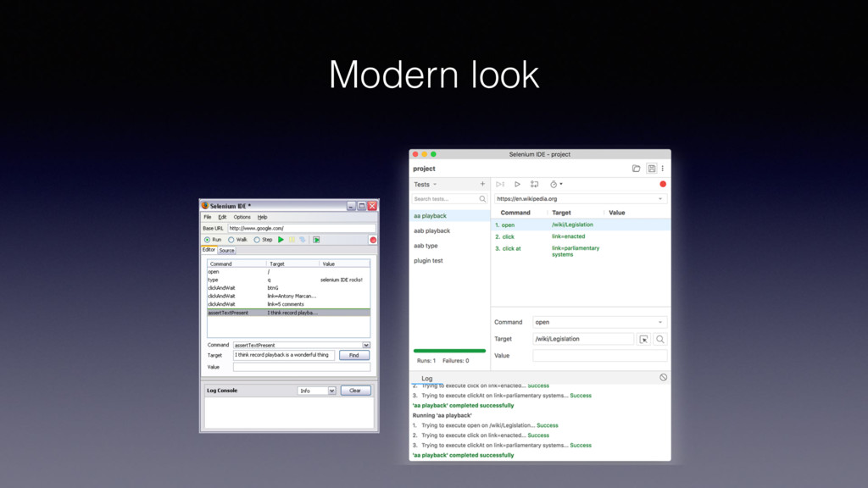Open the Options menu in old Selenium IDE
This screenshot has width=868, height=488.
(x=242, y=217)
